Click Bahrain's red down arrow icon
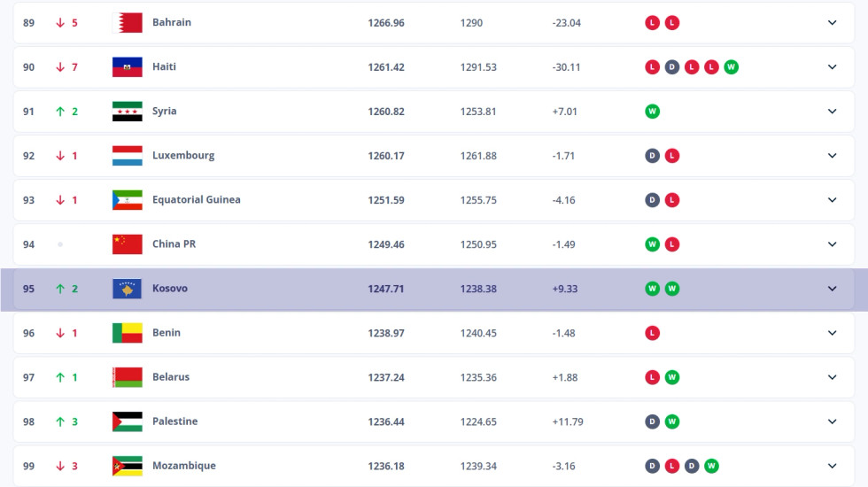This screenshot has height=487, width=868. point(60,23)
